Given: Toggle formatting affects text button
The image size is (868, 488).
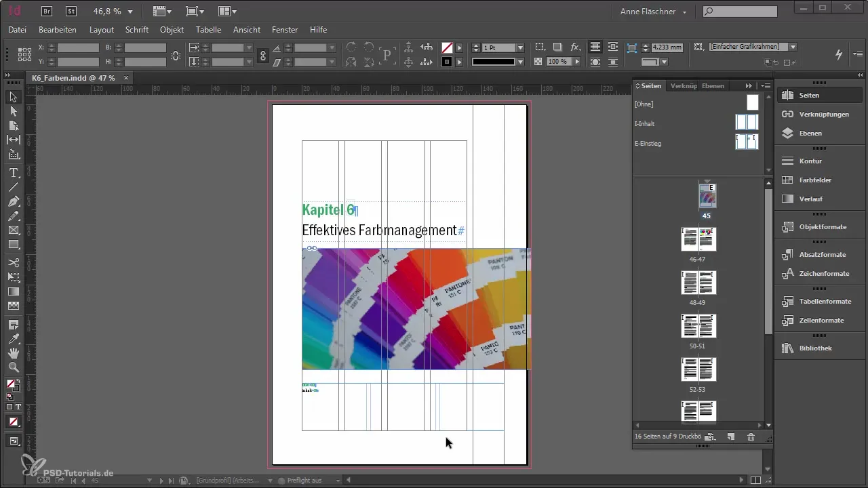Looking at the screenshot, I should (x=18, y=407).
